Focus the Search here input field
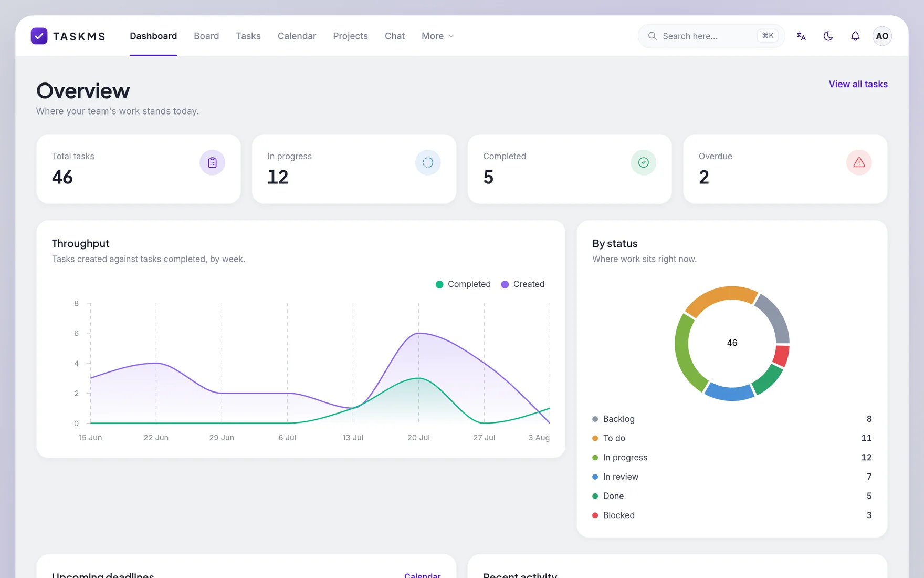 pos(711,36)
